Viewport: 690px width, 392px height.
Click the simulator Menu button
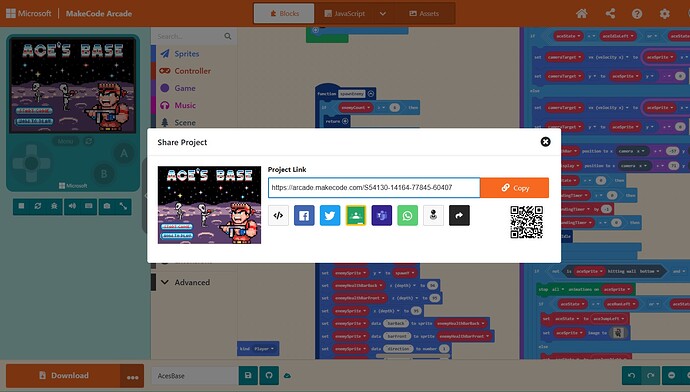pyautogui.click(x=66, y=141)
